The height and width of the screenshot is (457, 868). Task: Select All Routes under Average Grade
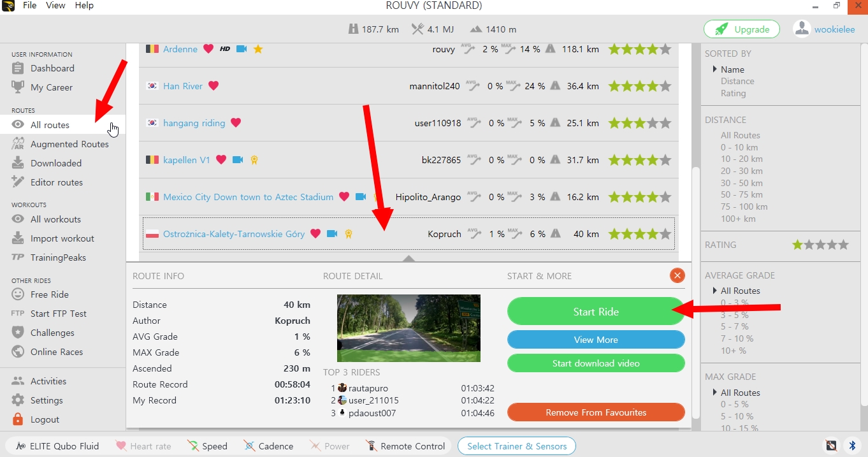pyautogui.click(x=740, y=291)
